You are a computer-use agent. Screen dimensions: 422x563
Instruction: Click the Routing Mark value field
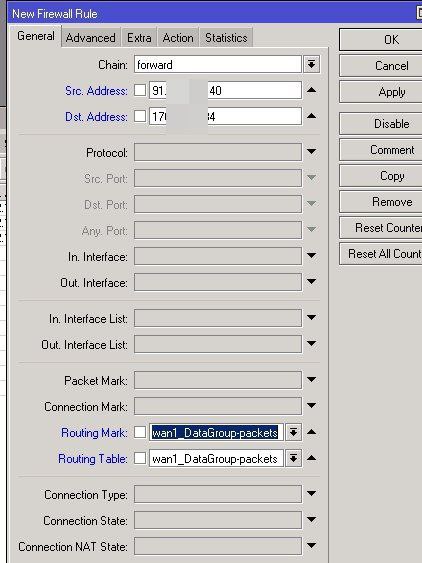(x=216, y=432)
